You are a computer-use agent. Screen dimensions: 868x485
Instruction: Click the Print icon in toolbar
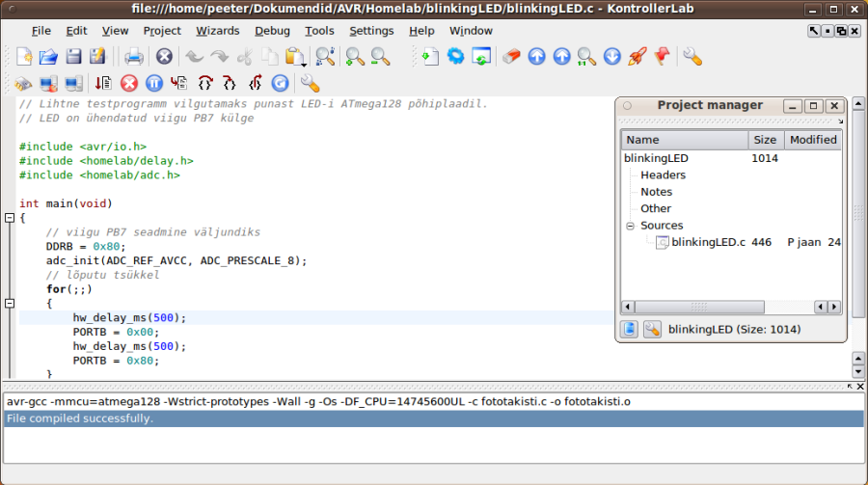pos(133,57)
